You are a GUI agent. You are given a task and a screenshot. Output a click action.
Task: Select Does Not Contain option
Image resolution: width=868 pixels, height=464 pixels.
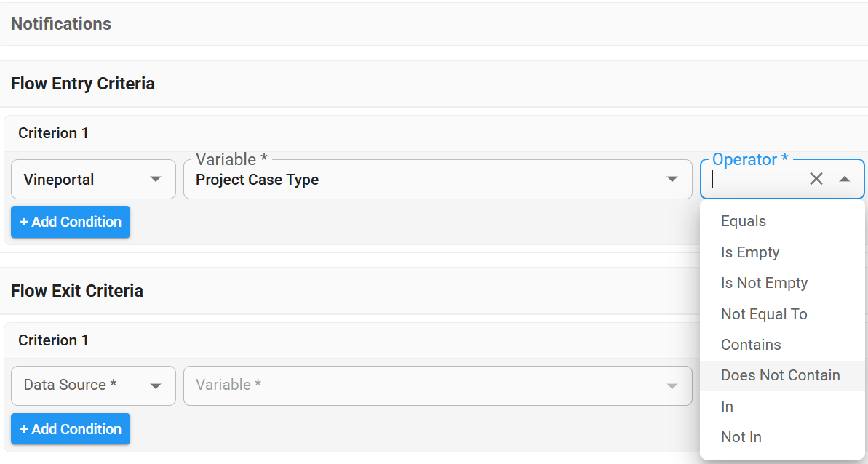pos(780,375)
